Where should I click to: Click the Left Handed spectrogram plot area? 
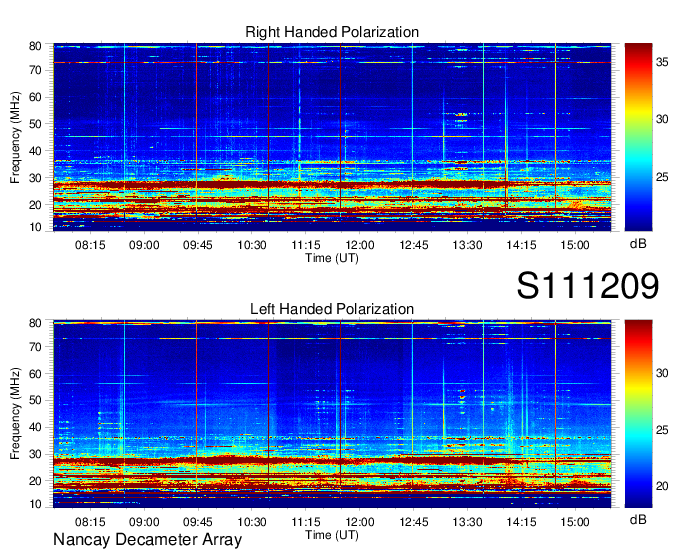coord(332,414)
